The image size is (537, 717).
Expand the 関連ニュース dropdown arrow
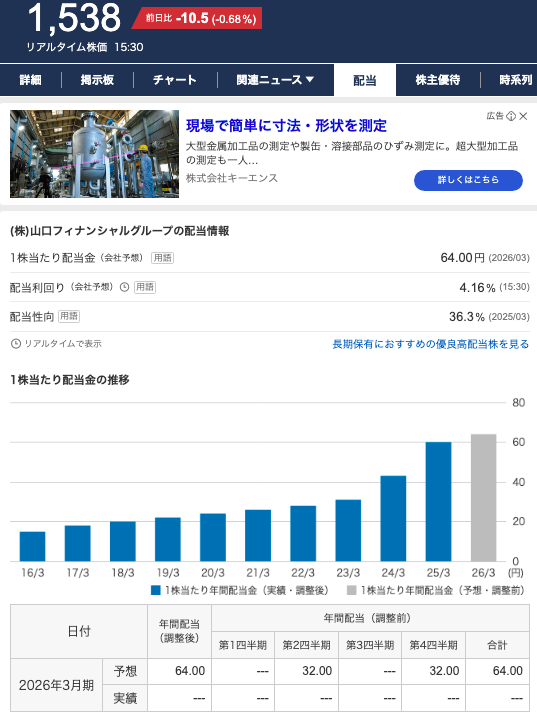pyautogui.click(x=310, y=80)
